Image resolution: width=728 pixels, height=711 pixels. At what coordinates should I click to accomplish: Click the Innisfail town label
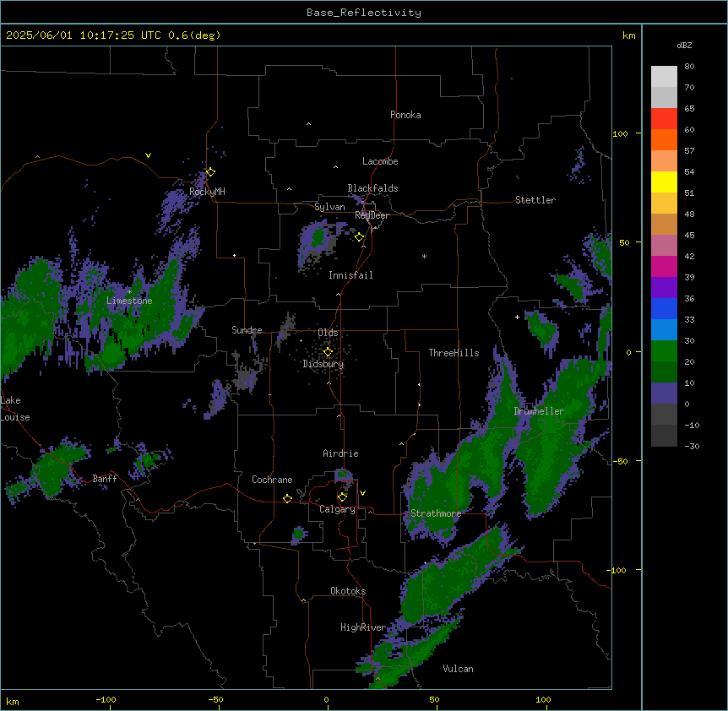coord(350,275)
